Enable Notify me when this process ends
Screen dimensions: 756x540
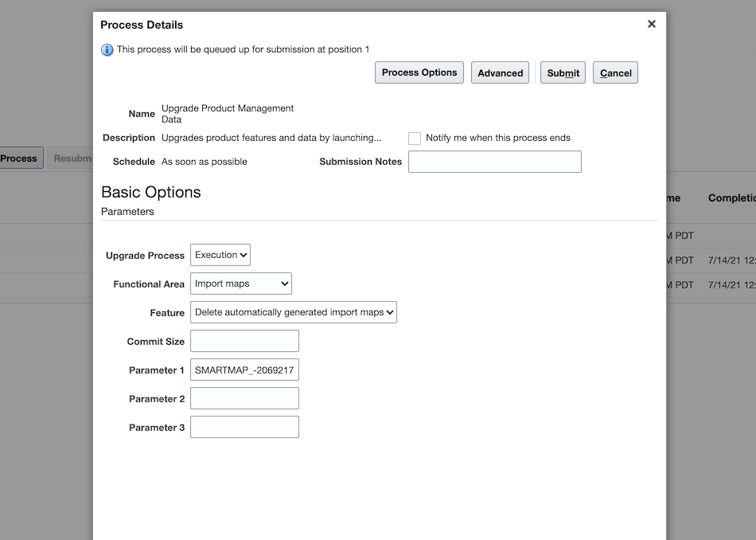(414, 139)
